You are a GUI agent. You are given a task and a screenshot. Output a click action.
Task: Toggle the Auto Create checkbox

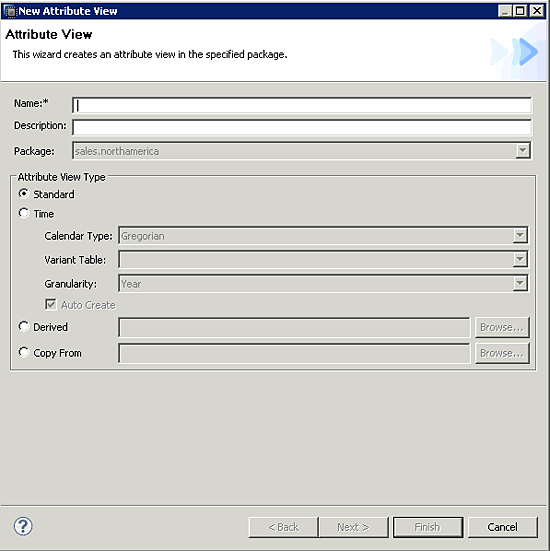(51, 305)
